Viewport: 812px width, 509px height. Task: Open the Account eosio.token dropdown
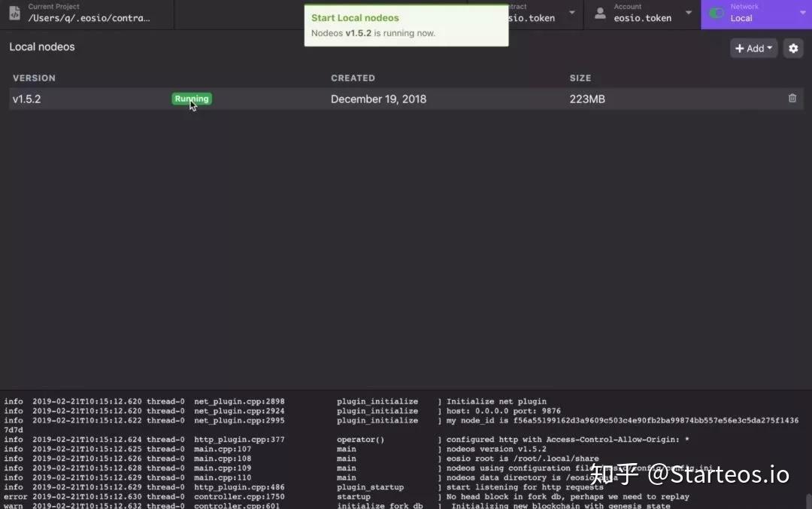(688, 12)
